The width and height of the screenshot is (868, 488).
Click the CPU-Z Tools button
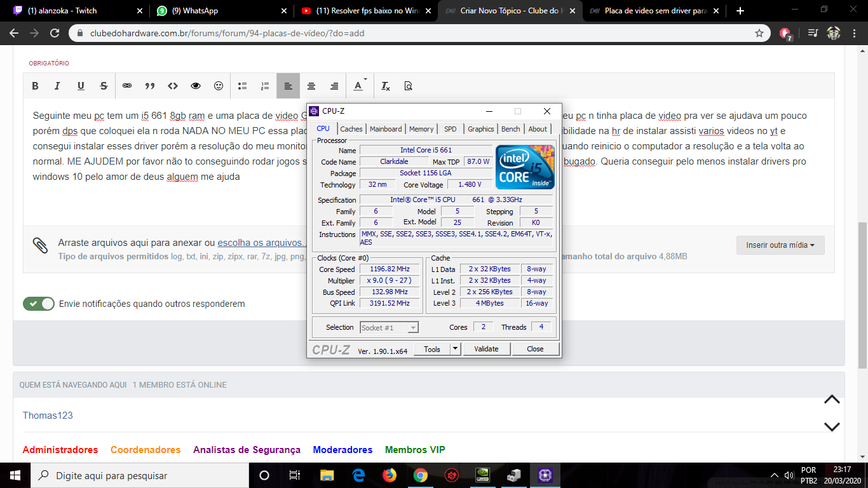(x=432, y=349)
